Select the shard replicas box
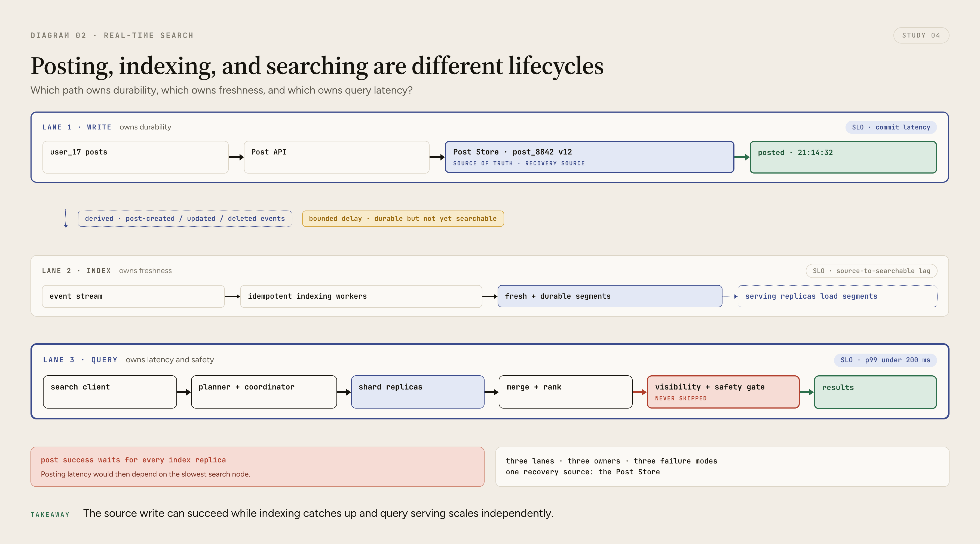Image resolution: width=980 pixels, height=544 pixels. tap(418, 392)
